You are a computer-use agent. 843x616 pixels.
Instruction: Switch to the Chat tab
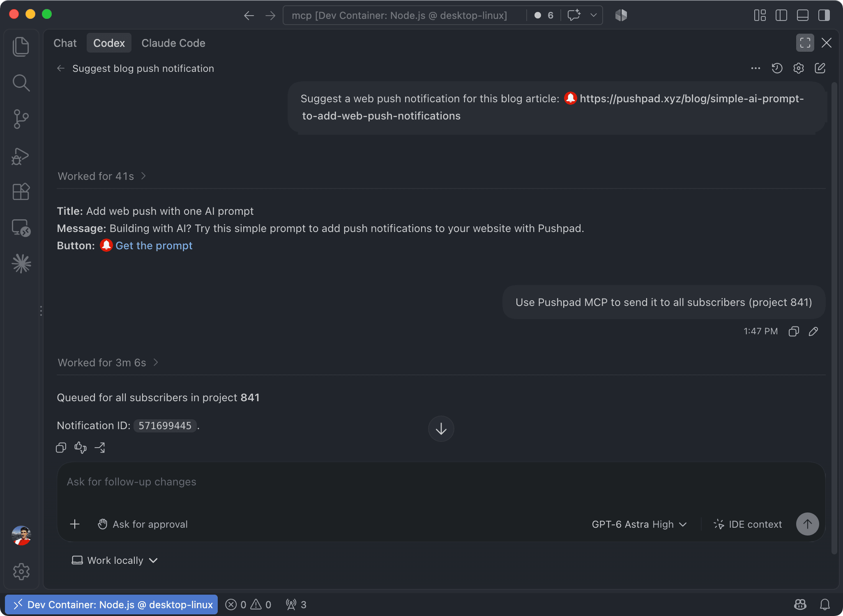65,43
